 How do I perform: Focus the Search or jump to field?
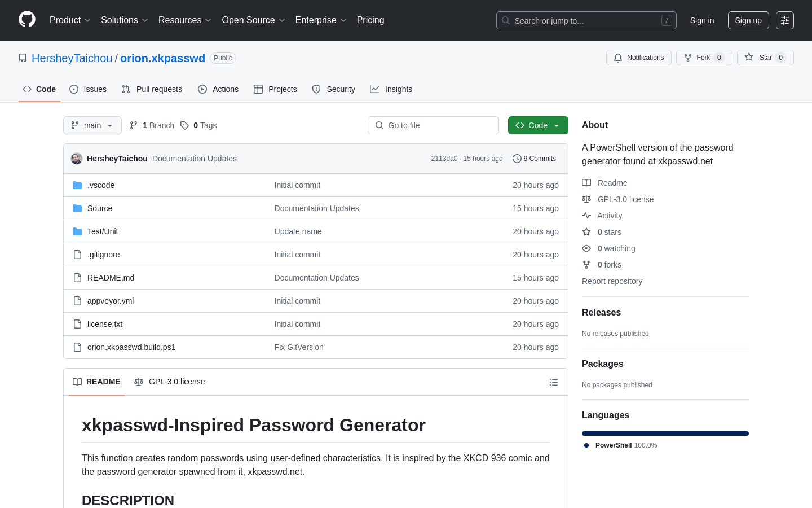(586, 20)
